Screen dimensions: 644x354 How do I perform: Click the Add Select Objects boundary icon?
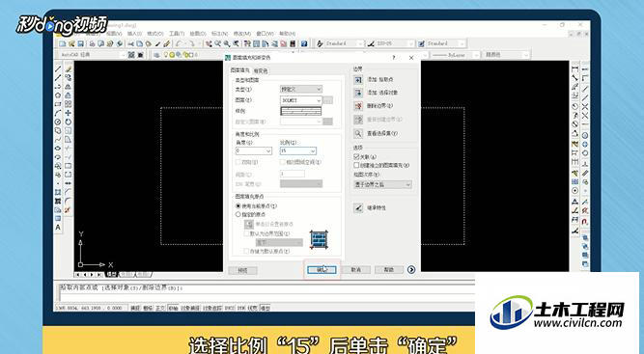[x=358, y=93]
